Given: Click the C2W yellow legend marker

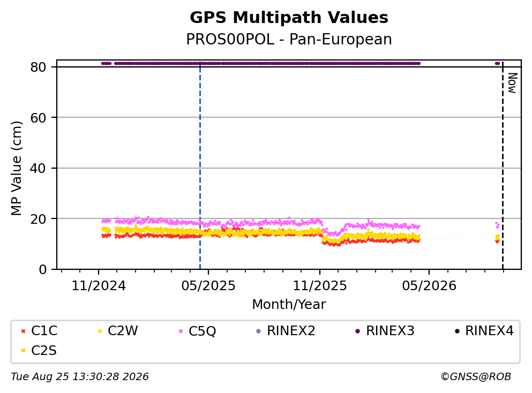Looking at the screenshot, I should point(100,331).
